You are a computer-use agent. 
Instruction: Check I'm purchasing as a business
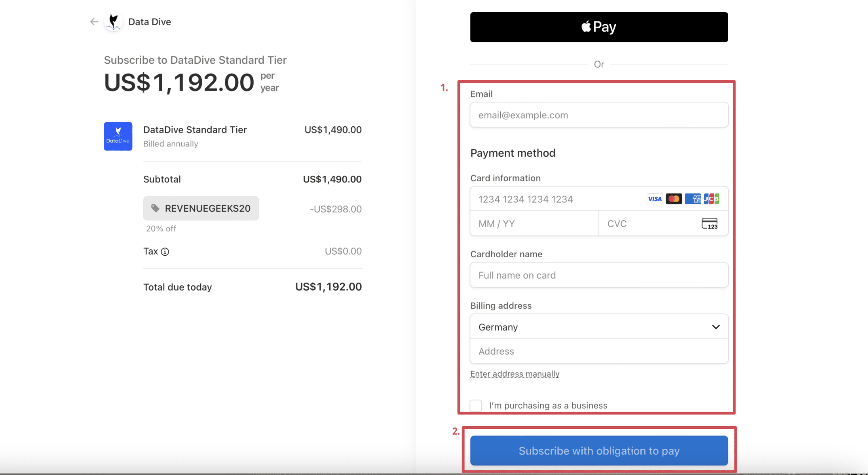pyautogui.click(x=476, y=406)
